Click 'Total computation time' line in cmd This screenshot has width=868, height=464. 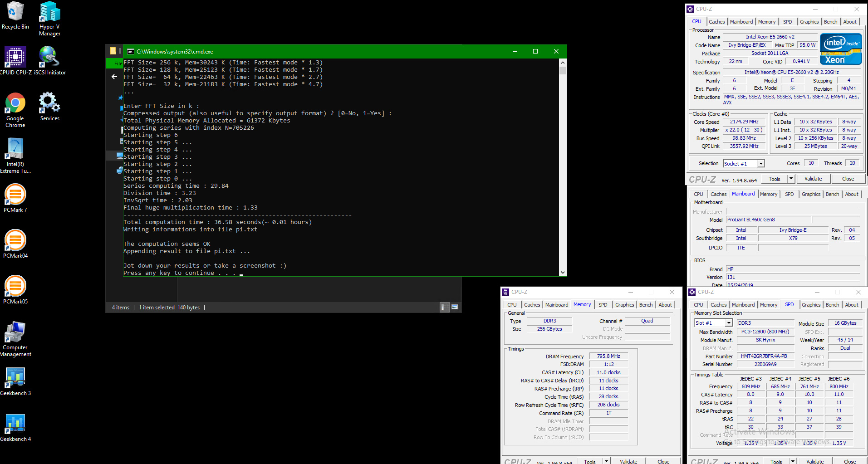coord(218,222)
